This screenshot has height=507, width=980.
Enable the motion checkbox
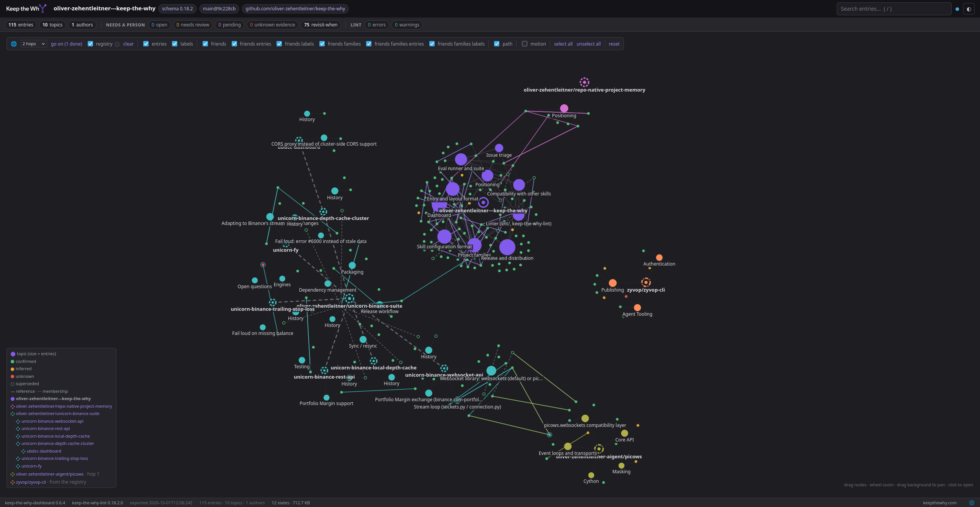(x=525, y=44)
